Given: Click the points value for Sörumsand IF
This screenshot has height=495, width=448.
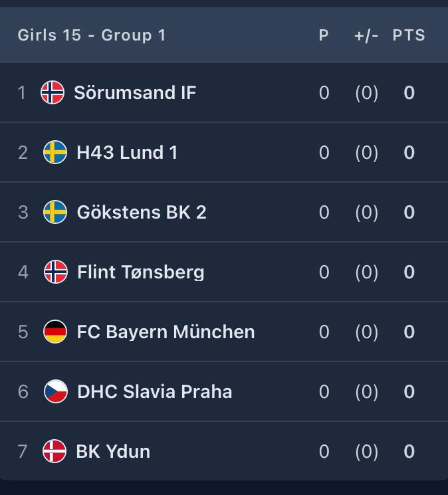Looking at the screenshot, I should coord(409,92).
